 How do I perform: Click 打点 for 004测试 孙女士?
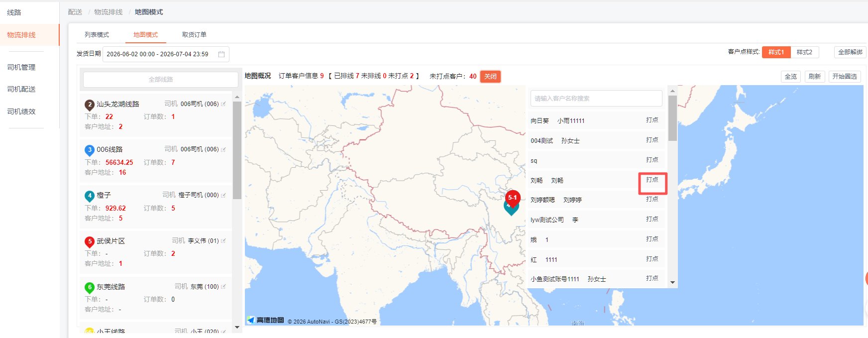652,140
